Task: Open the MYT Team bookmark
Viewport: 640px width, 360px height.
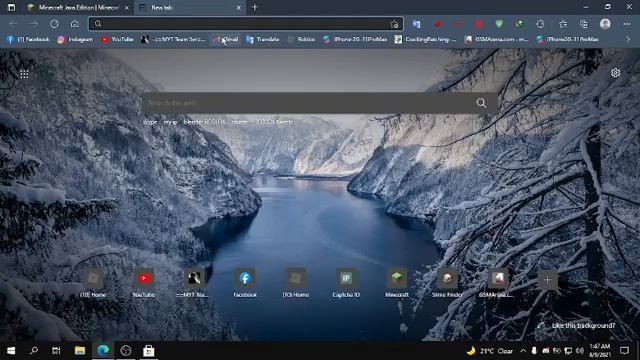Action: [x=173, y=39]
